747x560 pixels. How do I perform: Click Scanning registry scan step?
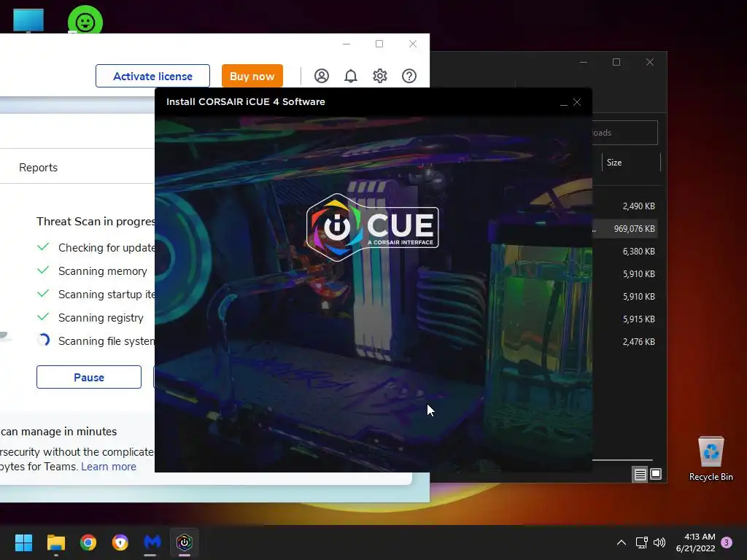coord(101,318)
